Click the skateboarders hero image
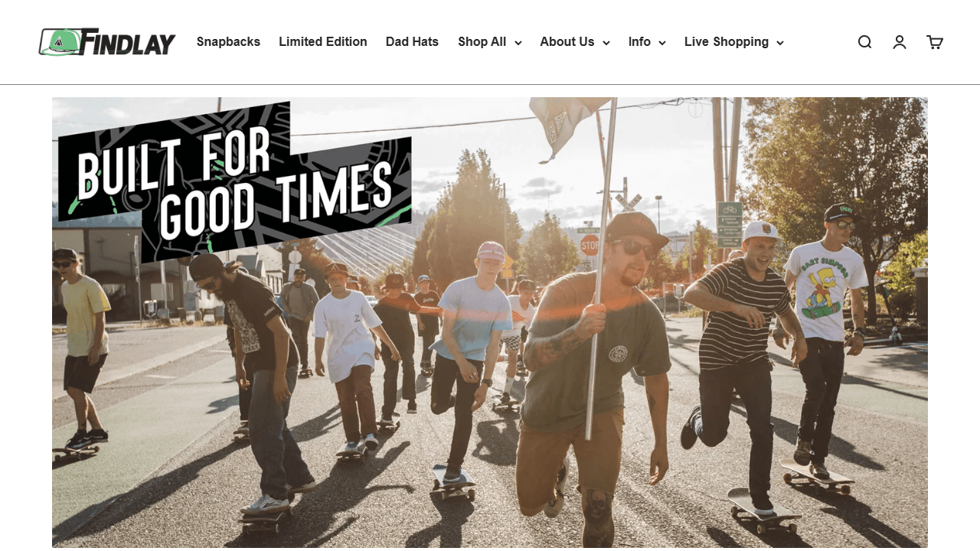980x551 pixels. click(x=490, y=322)
